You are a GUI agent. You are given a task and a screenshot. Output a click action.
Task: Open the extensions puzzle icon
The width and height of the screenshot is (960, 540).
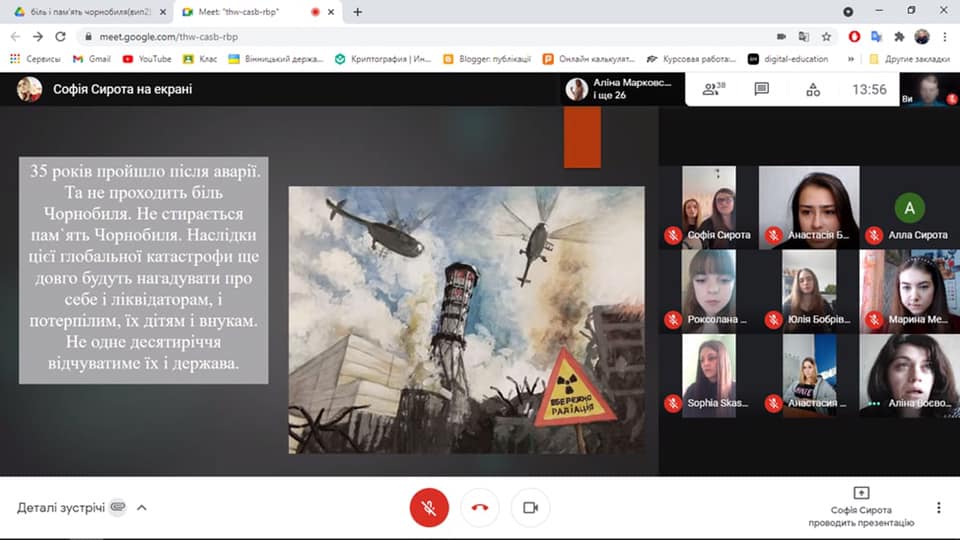[x=899, y=37]
